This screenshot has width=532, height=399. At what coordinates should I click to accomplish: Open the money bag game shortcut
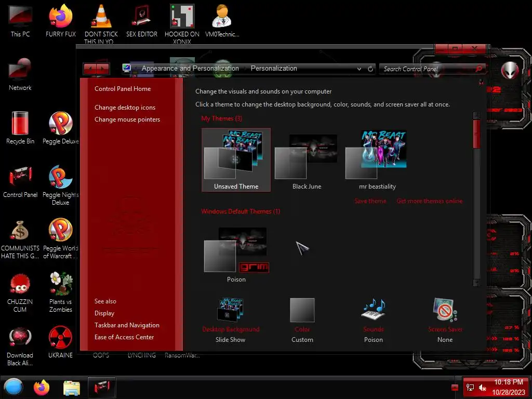click(x=20, y=239)
